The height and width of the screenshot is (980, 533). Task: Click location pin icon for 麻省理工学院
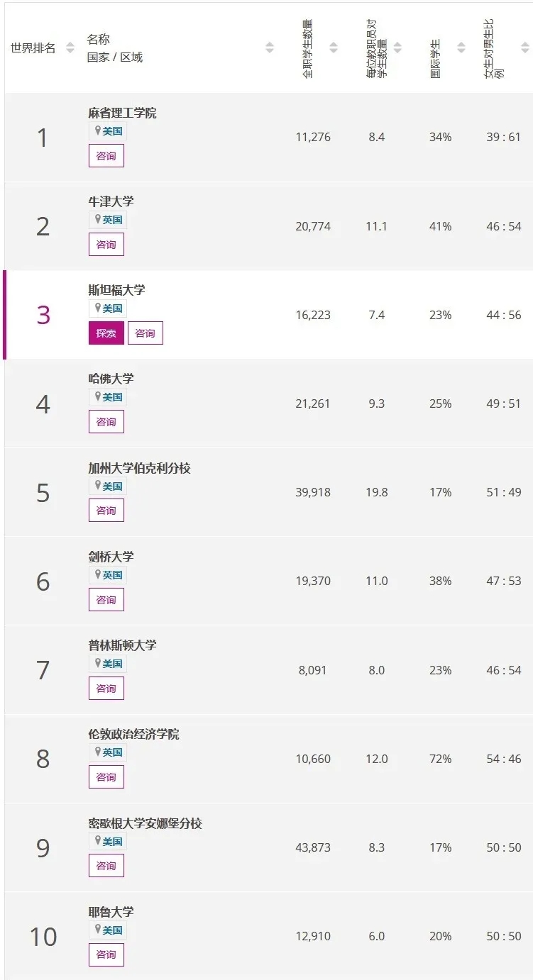[98, 130]
